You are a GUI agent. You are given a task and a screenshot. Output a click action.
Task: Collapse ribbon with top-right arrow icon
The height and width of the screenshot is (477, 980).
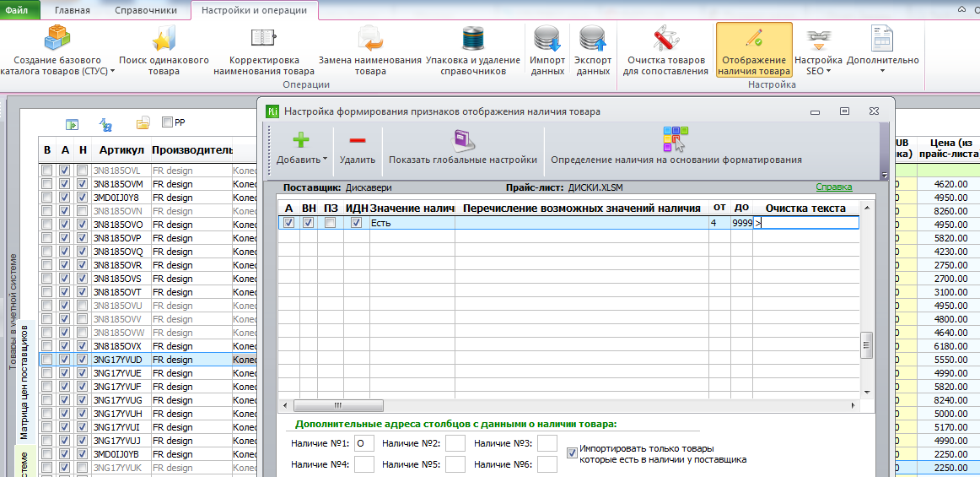(x=961, y=10)
